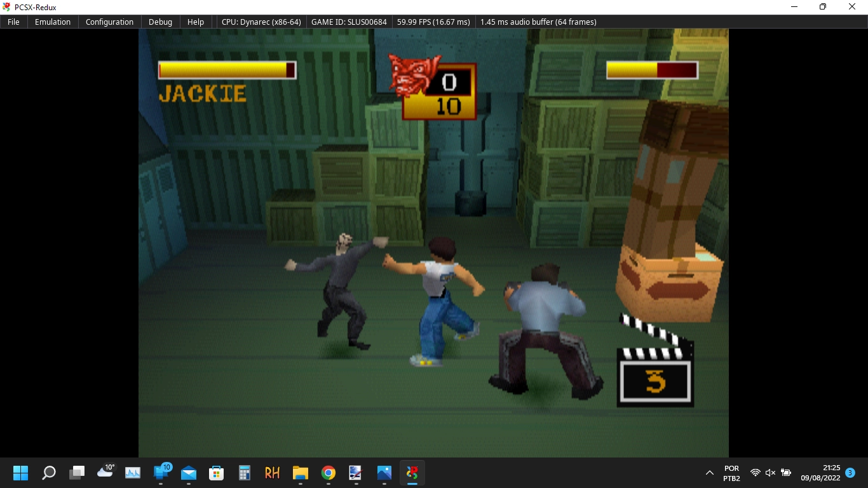Open the Photos app in taskbar

click(x=384, y=473)
